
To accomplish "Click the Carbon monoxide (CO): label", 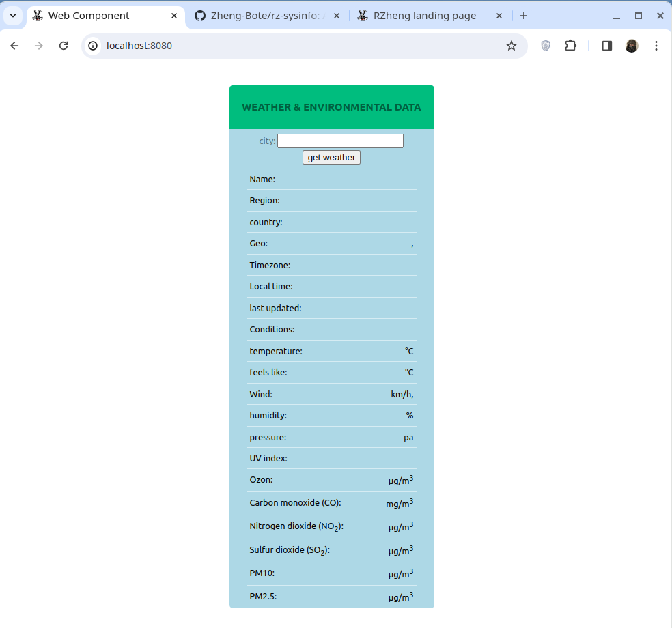I will pos(295,503).
